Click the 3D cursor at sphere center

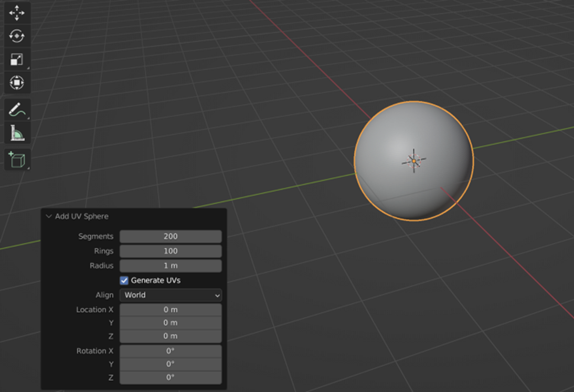414,161
